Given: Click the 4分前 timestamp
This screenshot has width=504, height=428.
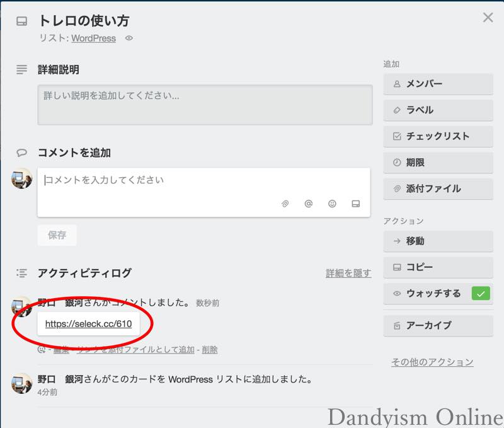Looking at the screenshot, I should tap(48, 392).
